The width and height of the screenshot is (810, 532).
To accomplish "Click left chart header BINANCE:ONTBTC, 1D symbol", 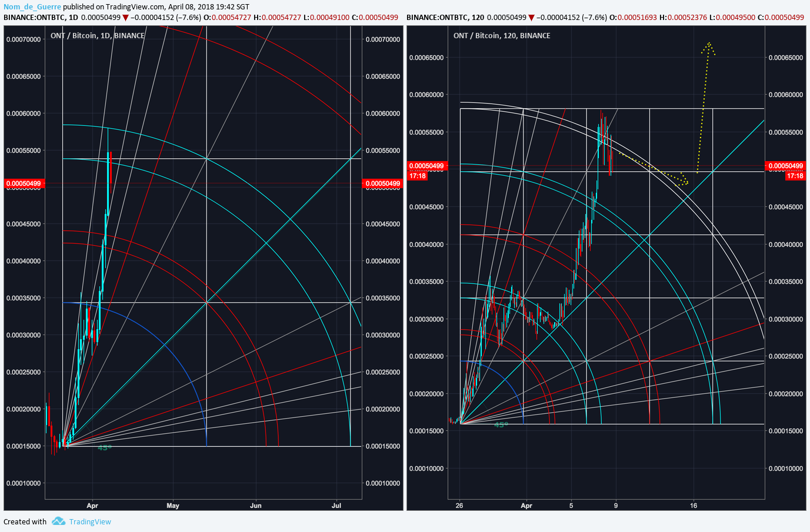I will (41, 17).
